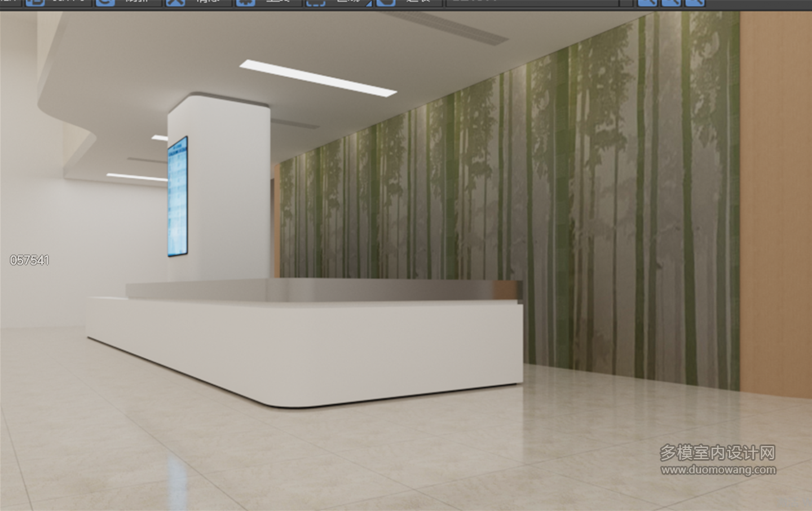Click the blue X clear icon
Viewport: 812px width, 511px height.
[175, 2]
